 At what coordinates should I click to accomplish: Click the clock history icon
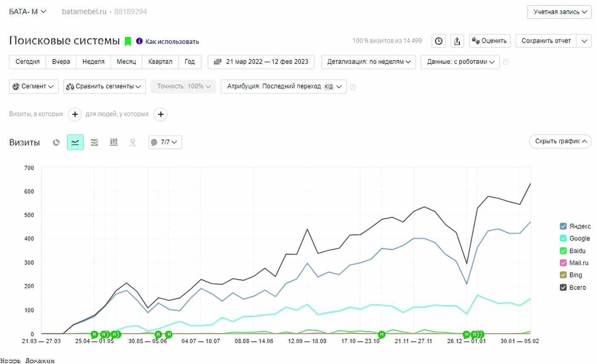coord(439,41)
